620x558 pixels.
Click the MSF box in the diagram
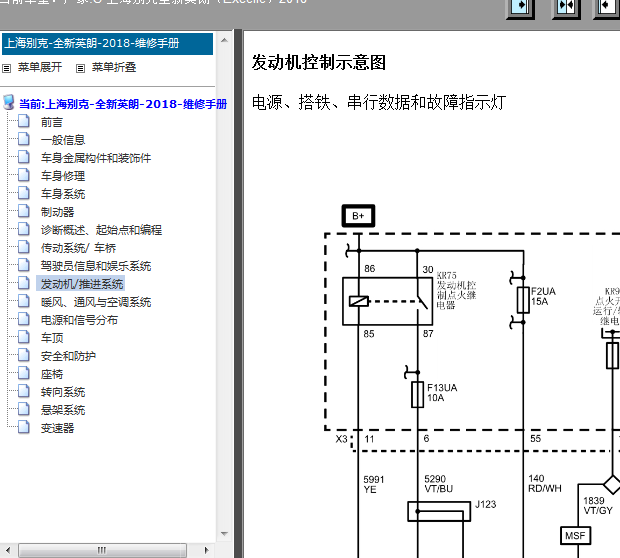point(575,536)
